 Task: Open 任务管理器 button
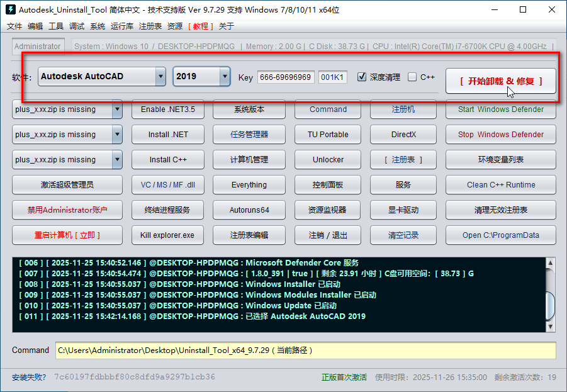coord(249,135)
